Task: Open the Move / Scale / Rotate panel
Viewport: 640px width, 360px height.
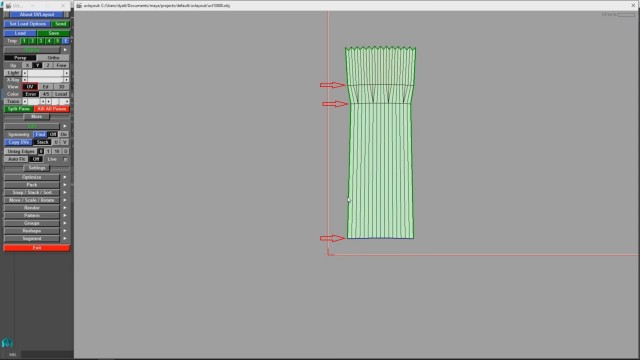Action: (32, 200)
